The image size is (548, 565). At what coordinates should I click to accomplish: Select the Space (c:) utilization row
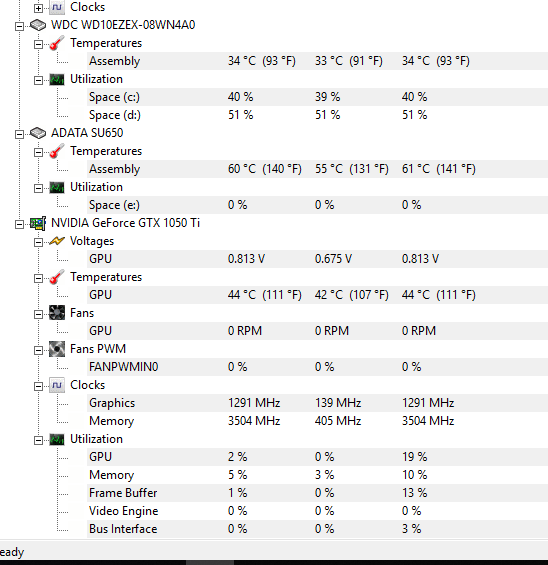click(x=317, y=97)
